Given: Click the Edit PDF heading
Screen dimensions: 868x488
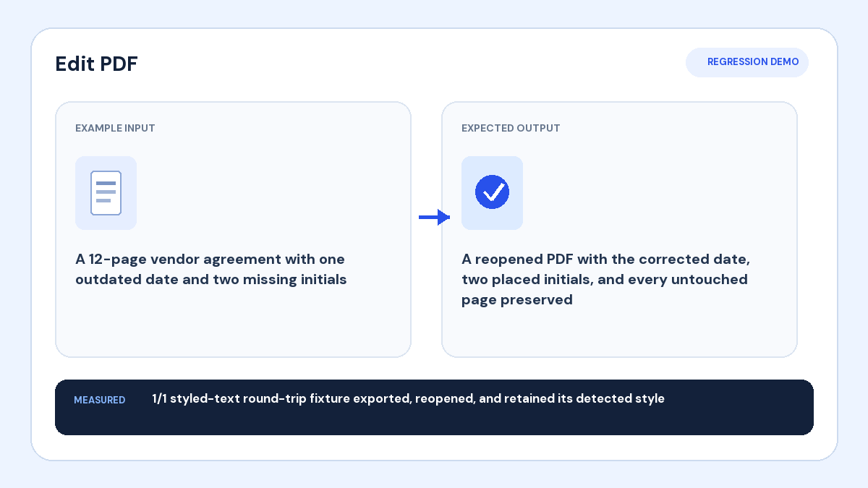Looking at the screenshot, I should click(x=96, y=64).
